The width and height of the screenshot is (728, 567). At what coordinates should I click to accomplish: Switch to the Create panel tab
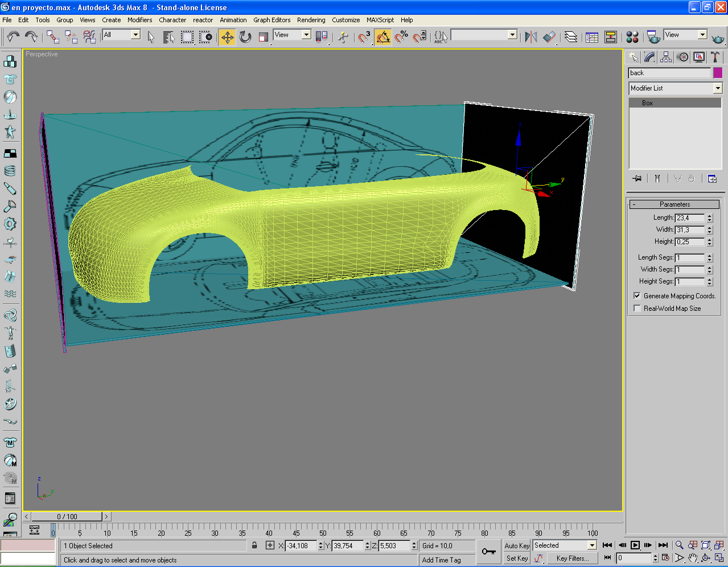pyautogui.click(x=633, y=57)
